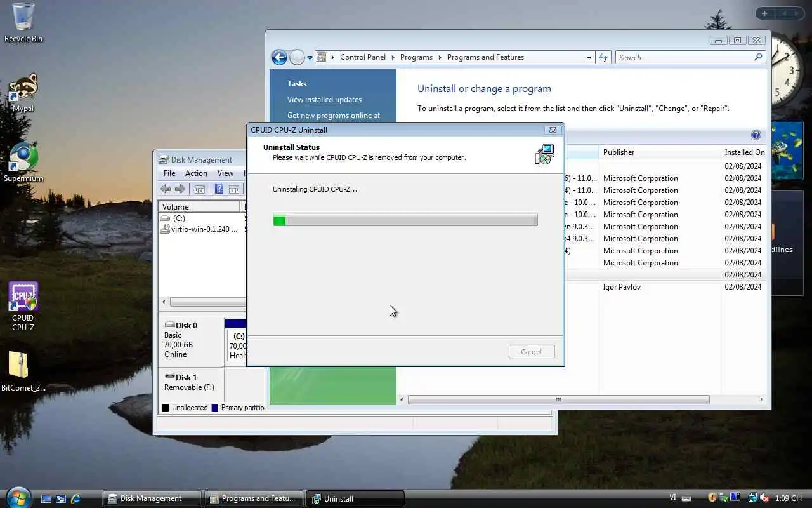
Task: Click Programs and Features breadcrumb segment
Action: tap(485, 57)
